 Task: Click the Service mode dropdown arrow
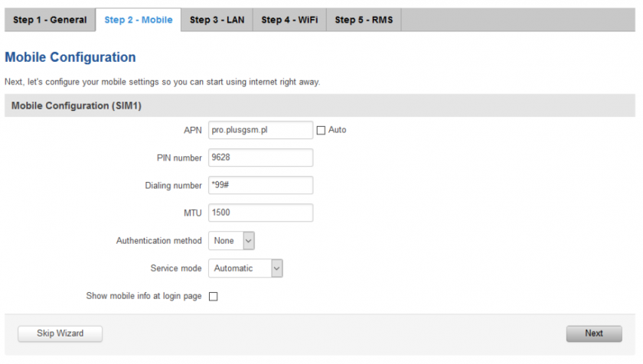(277, 268)
